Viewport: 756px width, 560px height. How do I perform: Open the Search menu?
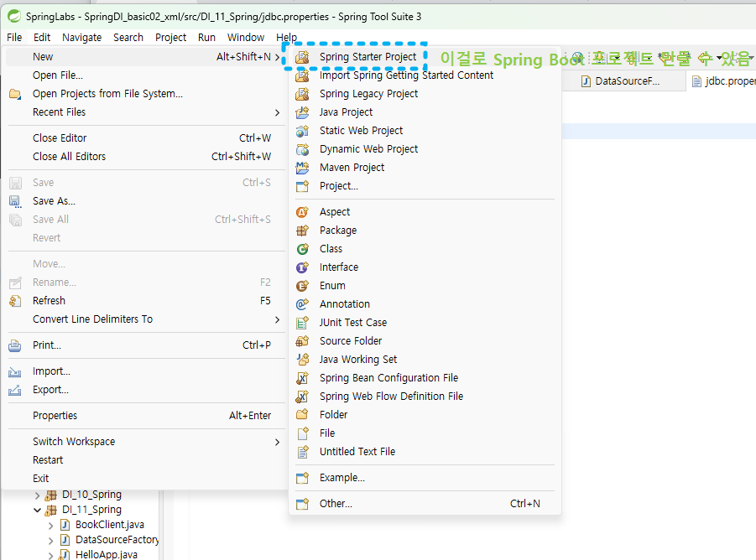[x=128, y=38]
